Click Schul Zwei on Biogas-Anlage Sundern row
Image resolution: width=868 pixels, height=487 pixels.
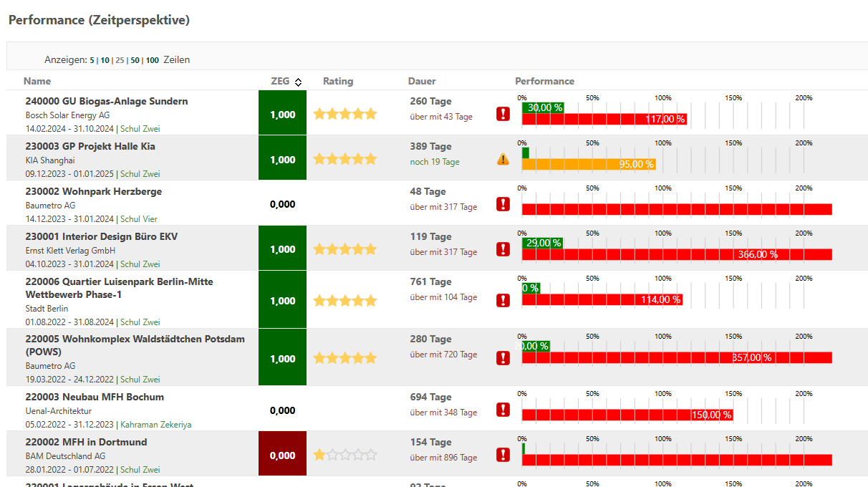coord(140,129)
